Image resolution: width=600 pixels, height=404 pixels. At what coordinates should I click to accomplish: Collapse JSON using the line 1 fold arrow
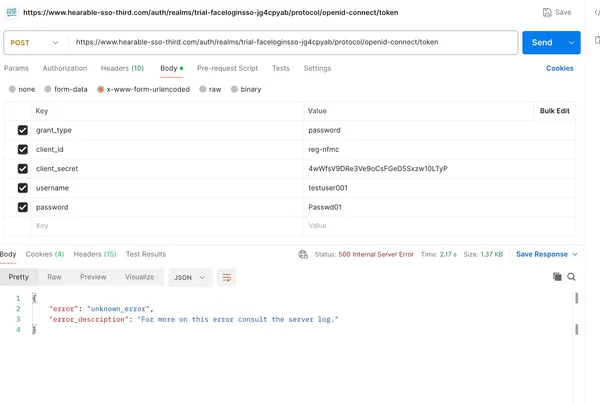[34, 299]
